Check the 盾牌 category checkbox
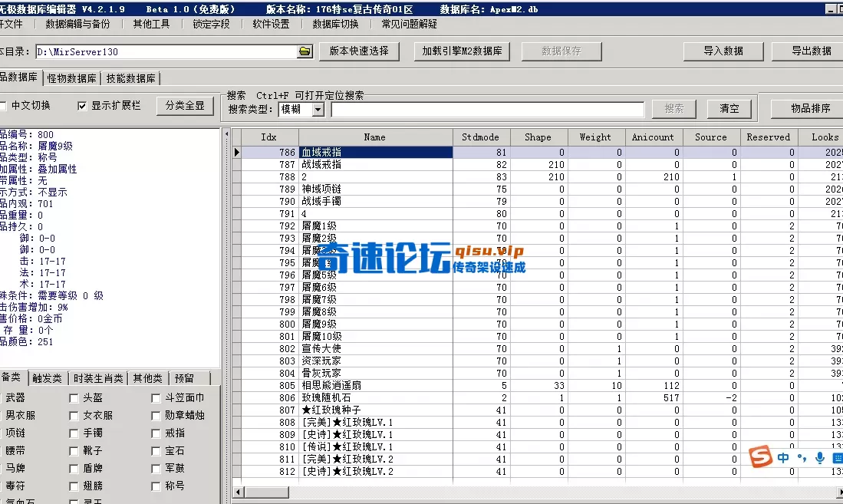 74,469
